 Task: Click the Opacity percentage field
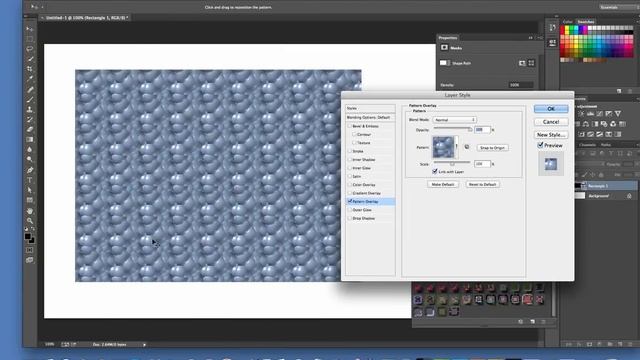(482, 129)
